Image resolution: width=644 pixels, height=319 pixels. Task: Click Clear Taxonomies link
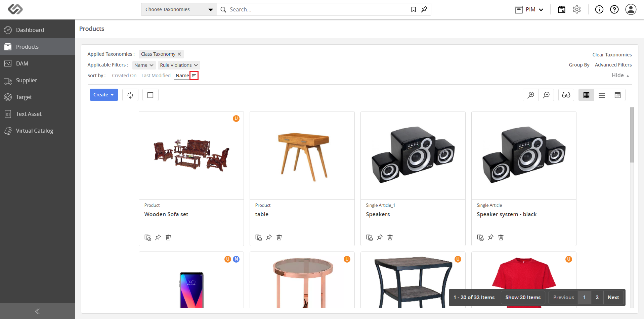(x=612, y=55)
